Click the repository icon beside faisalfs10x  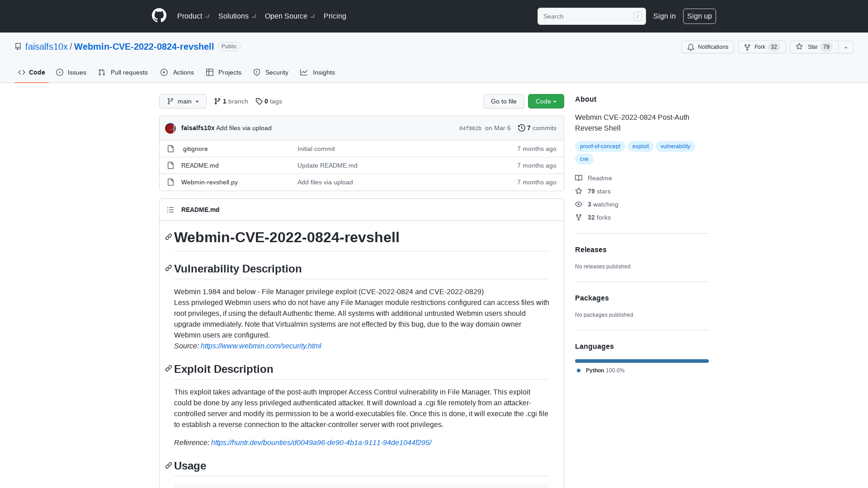tap(18, 47)
